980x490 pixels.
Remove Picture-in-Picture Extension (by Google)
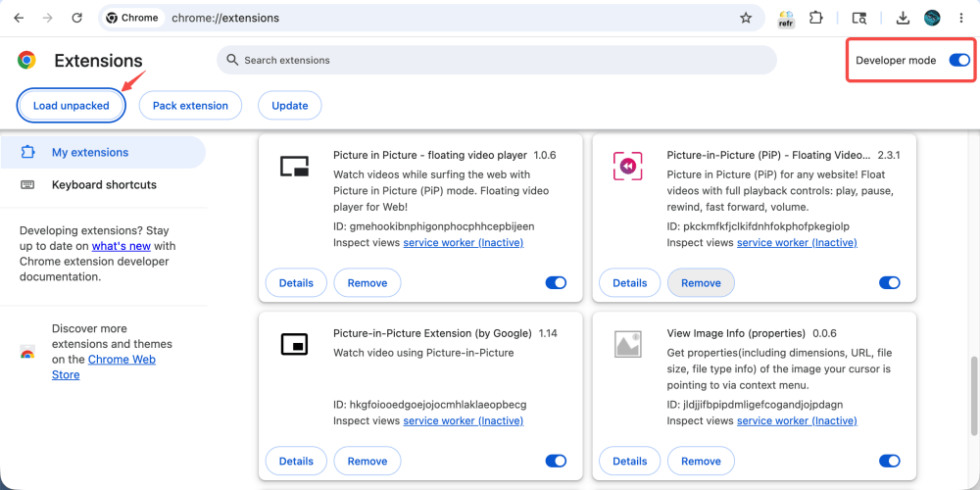coord(367,462)
